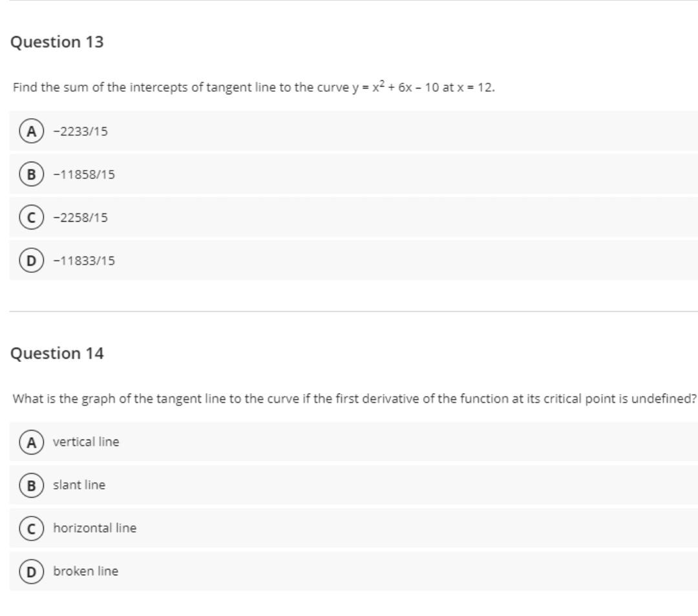Click the circled C icon beside -2258/15
Screen dimensions: 698x616
point(30,218)
